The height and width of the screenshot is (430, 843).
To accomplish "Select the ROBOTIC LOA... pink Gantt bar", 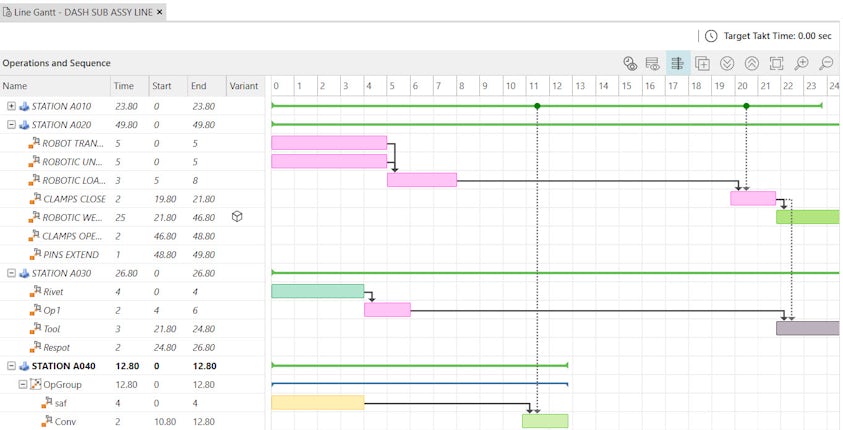I will click(x=422, y=180).
